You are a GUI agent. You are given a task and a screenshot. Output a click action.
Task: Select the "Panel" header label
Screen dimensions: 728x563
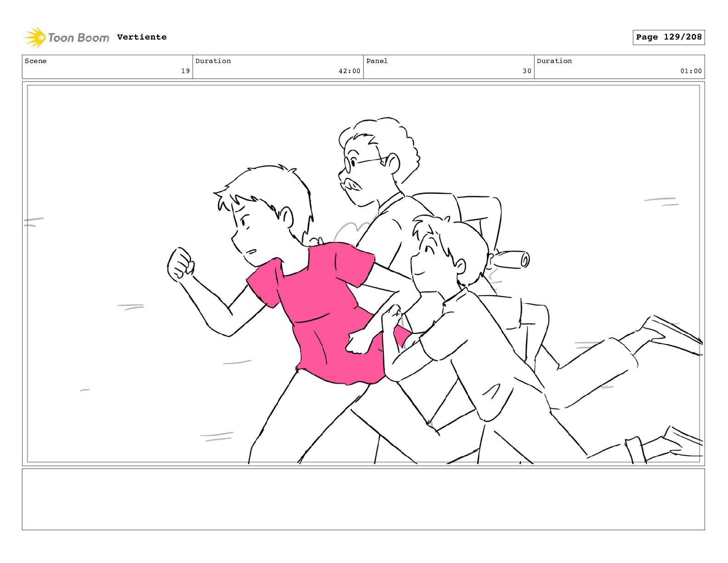point(377,61)
